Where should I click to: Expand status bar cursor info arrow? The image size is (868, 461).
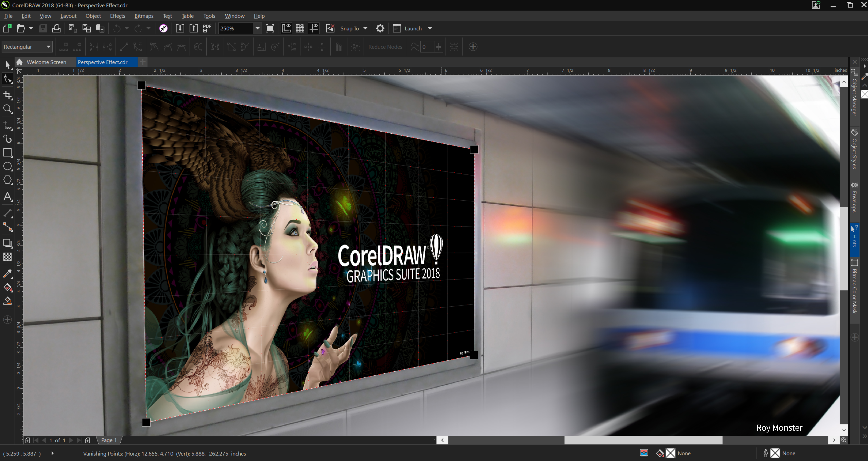[52, 453]
